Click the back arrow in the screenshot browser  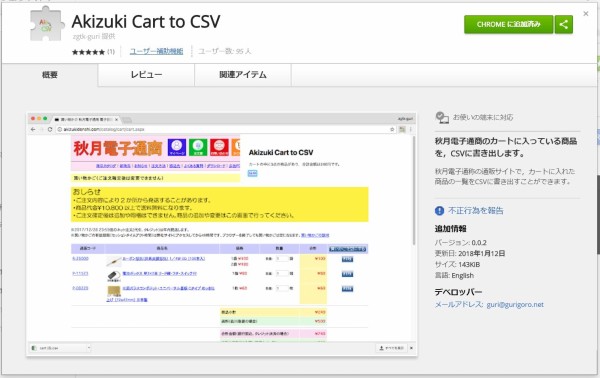33,129
